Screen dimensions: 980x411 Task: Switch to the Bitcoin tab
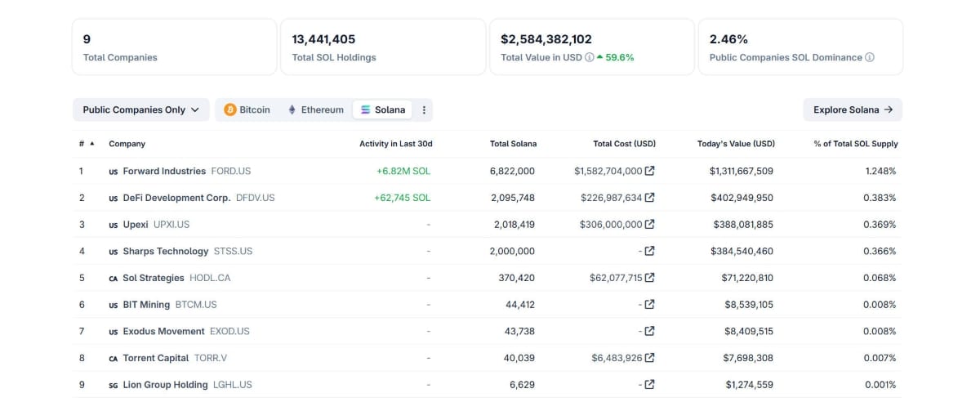[x=247, y=110]
